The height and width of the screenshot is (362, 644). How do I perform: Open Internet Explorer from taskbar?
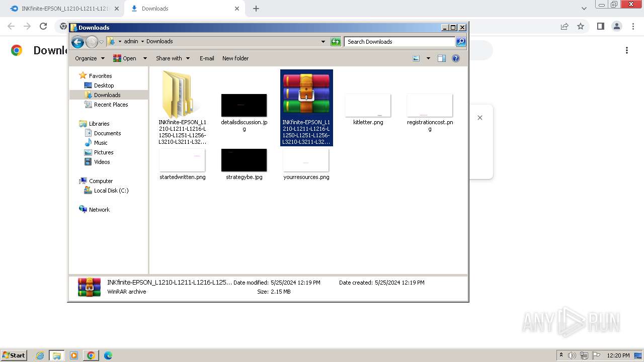pyautogui.click(x=40, y=355)
